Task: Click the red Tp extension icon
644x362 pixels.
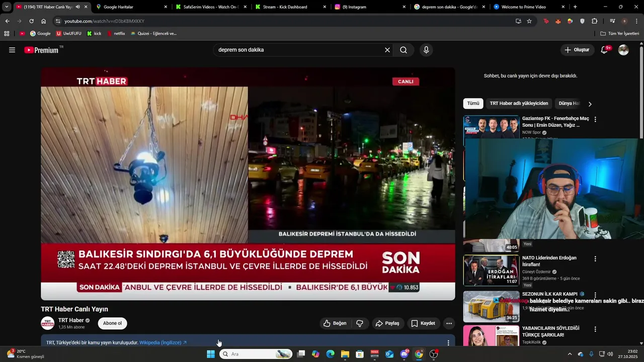Action: pyautogui.click(x=546, y=21)
